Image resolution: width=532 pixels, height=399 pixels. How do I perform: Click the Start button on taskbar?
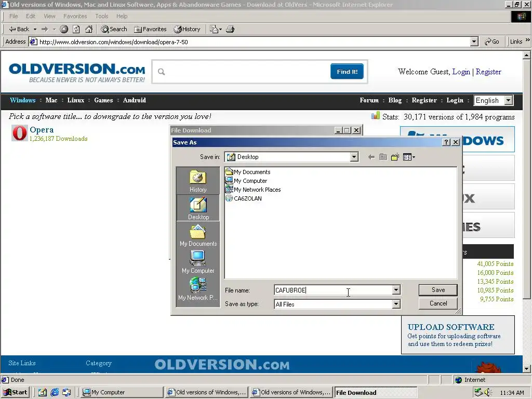click(x=15, y=392)
